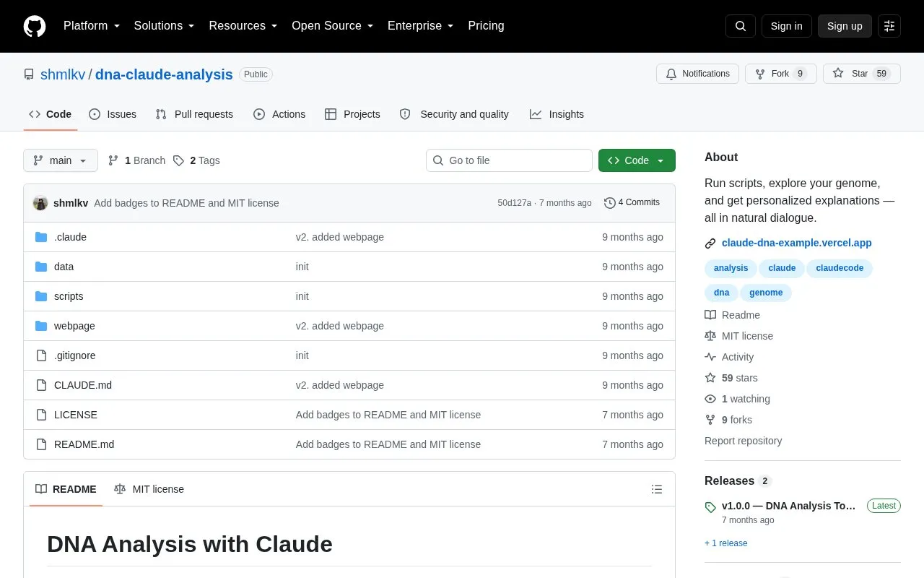The image size is (924, 578).
Task: Expand the Solutions menu
Action: 164,26
